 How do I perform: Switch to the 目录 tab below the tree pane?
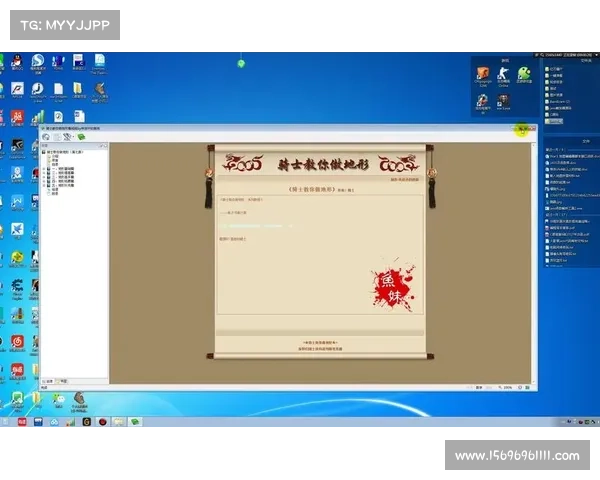coord(47,381)
